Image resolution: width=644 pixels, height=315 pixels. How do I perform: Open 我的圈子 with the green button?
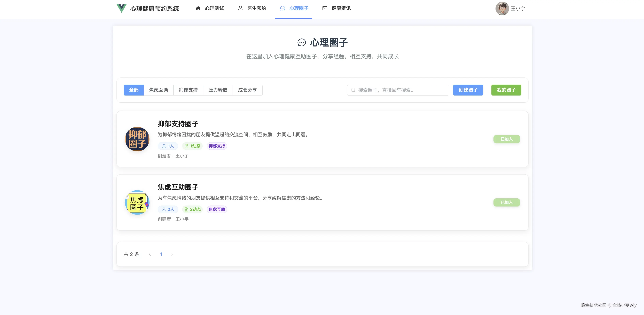tap(506, 90)
